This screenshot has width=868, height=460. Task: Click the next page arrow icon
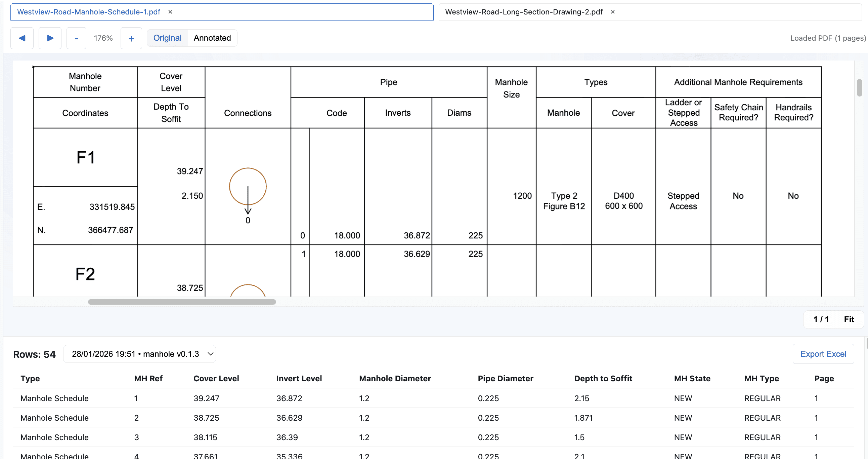click(x=50, y=38)
